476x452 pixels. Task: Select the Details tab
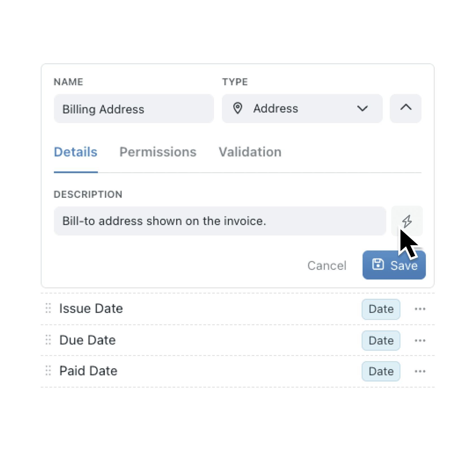coord(75,152)
